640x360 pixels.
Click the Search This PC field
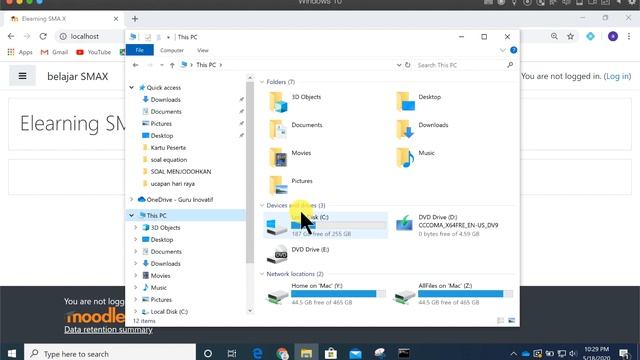point(464,65)
